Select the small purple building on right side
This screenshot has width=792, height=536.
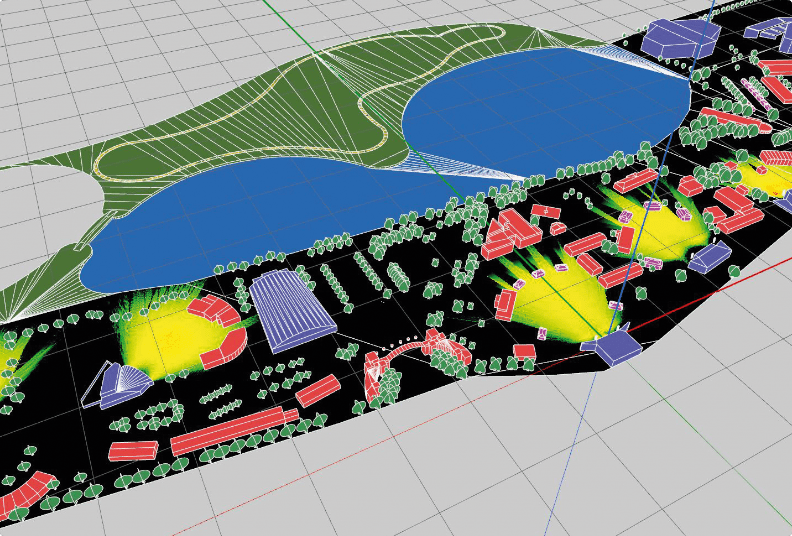[x=709, y=257]
